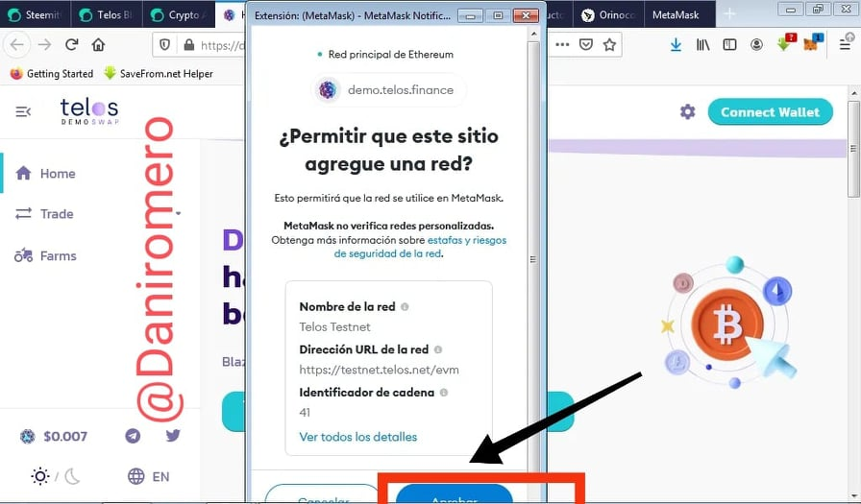
Task: Click the $0.007 token price
Action: (x=54, y=437)
